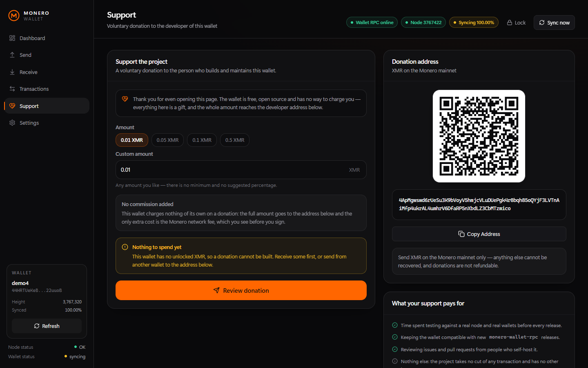This screenshot has height=368, width=588.
Task: Click the Sync now button
Action: coord(554,22)
